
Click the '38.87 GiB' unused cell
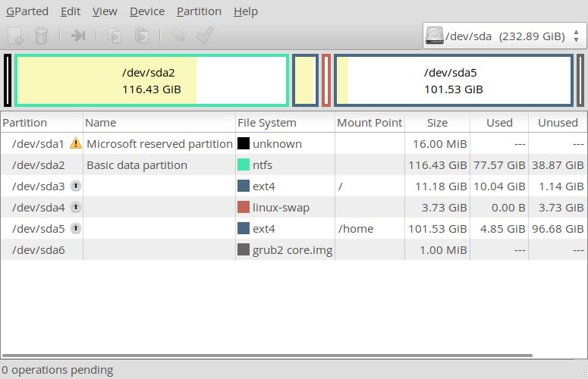(x=558, y=165)
